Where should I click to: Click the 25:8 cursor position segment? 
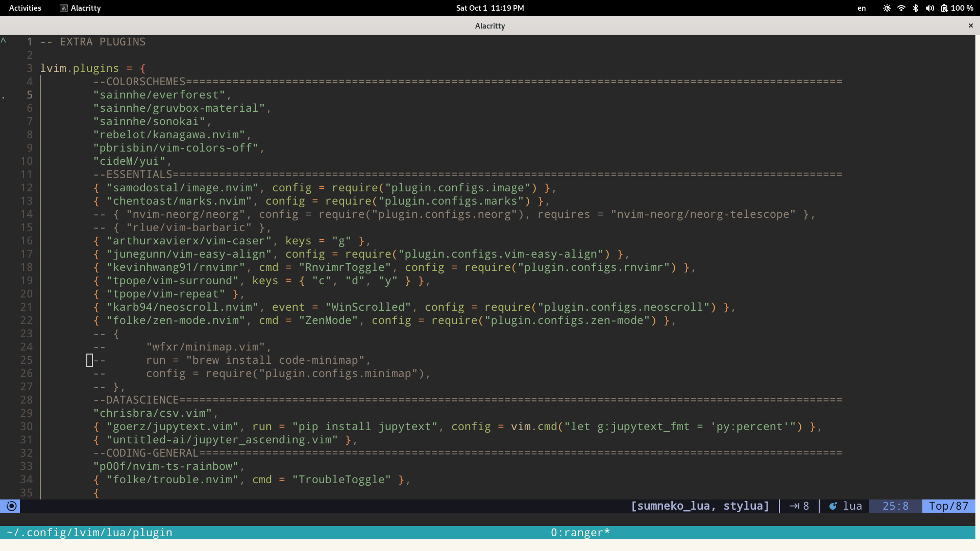pyautogui.click(x=895, y=506)
